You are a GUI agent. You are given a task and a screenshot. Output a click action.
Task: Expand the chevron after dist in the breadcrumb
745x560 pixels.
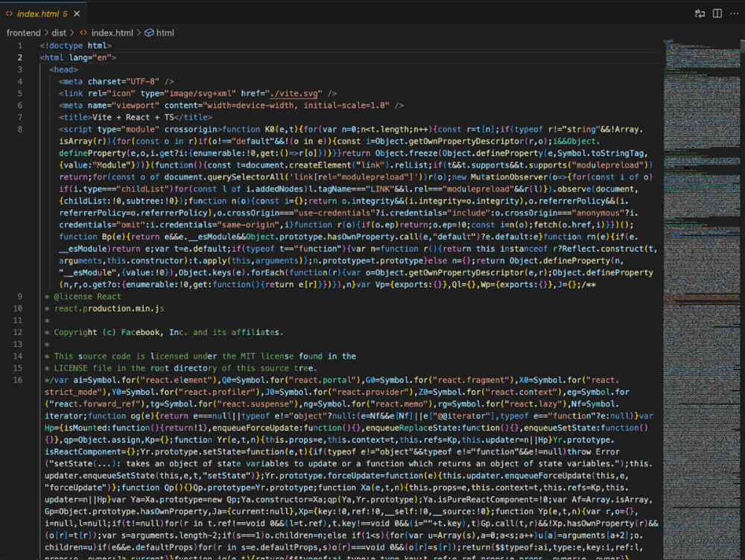tap(72, 33)
